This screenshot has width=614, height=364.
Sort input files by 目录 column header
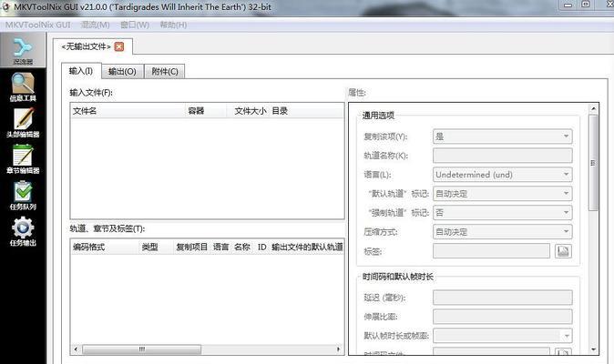[x=306, y=111]
